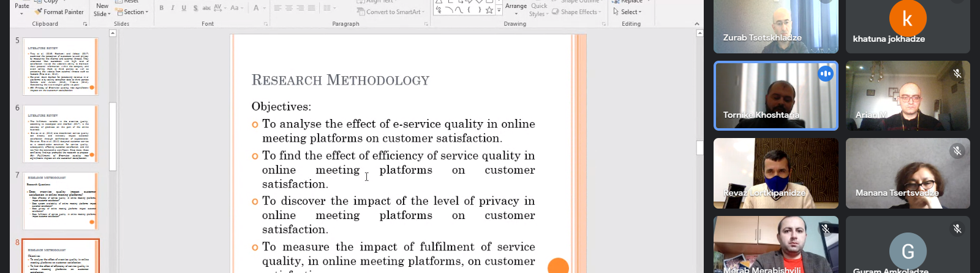This screenshot has width=980, height=273.
Task: Click Manana Tsertsvadze muted microphone icon
Action: tap(957, 151)
